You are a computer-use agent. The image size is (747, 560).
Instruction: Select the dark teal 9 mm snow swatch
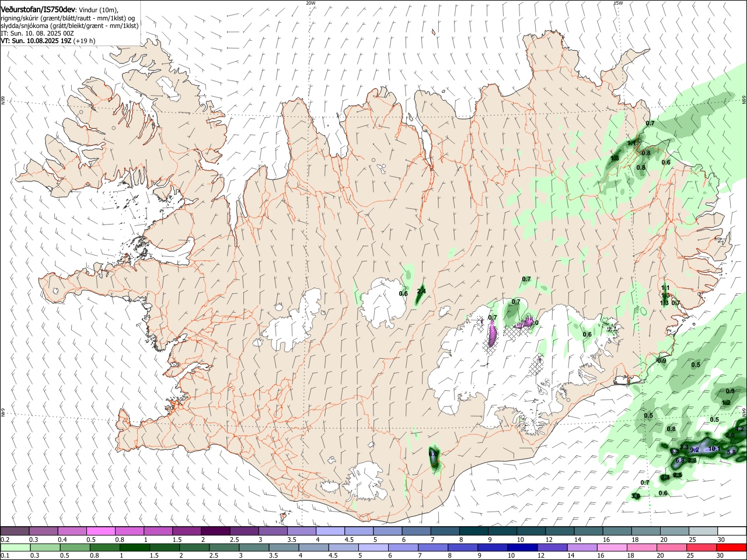coord(502,531)
